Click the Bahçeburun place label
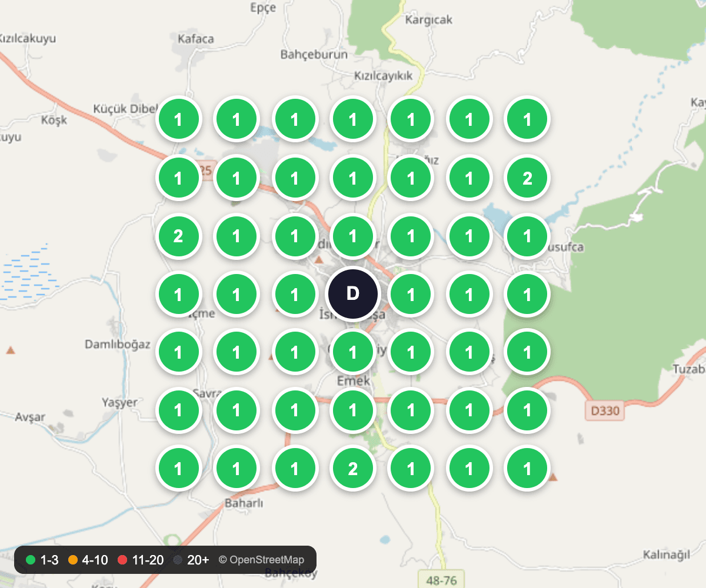This screenshot has width=706, height=588. coord(314,55)
